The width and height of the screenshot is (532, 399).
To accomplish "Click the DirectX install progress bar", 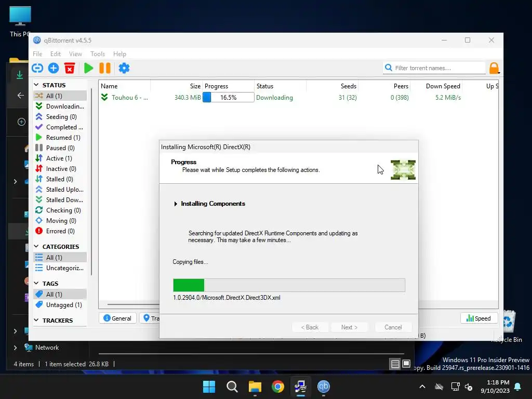I will [289, 285].
